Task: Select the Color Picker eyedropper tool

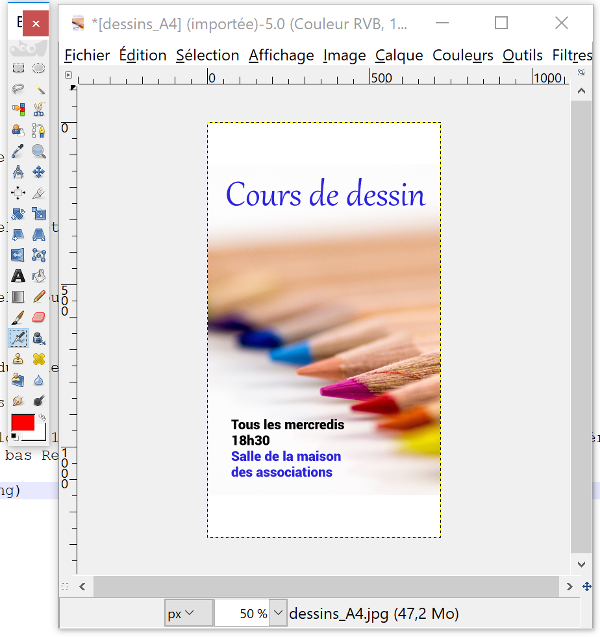Action: 18,151
